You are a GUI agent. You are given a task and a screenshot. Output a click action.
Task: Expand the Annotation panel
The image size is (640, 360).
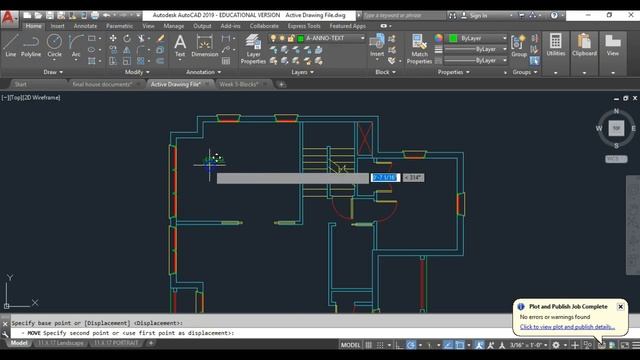203,72
